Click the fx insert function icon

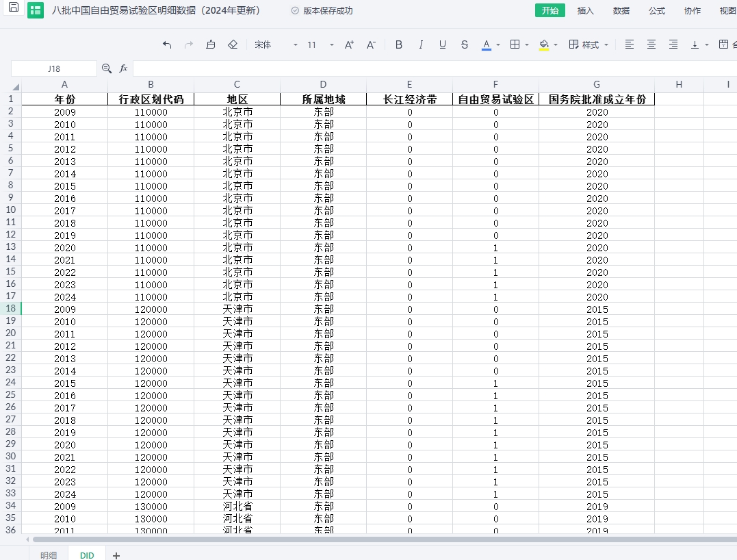[123, 68]
